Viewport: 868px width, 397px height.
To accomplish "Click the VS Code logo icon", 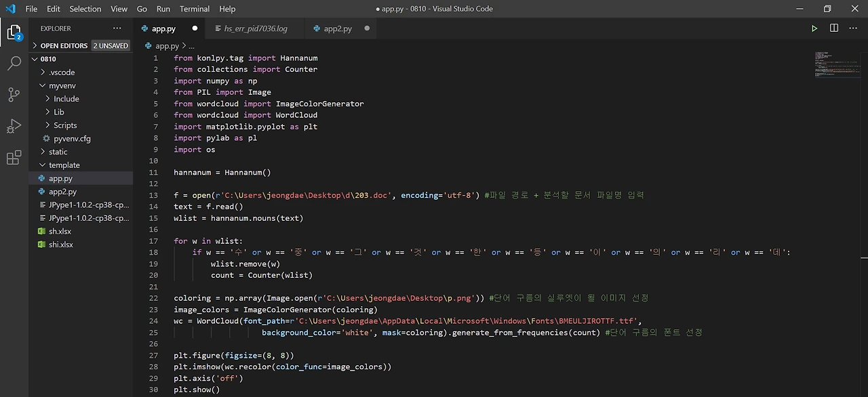I will click(x=10, y=9).
